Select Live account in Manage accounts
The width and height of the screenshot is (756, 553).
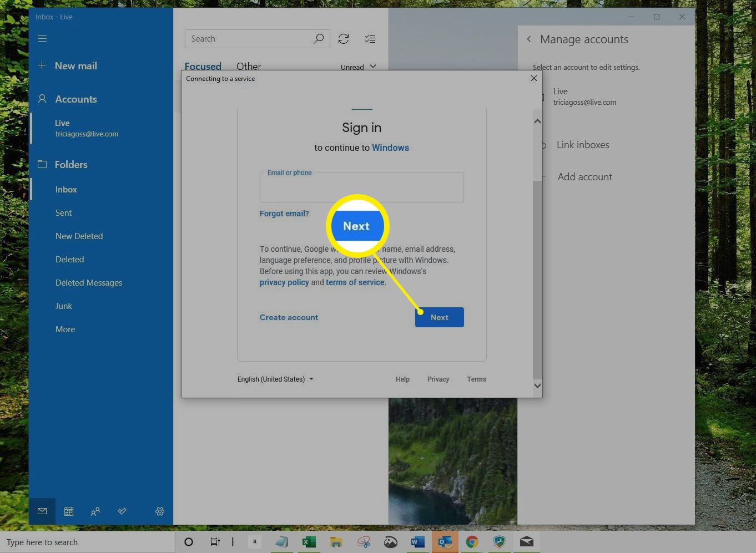pyautogui.click(x=584, y=97)
